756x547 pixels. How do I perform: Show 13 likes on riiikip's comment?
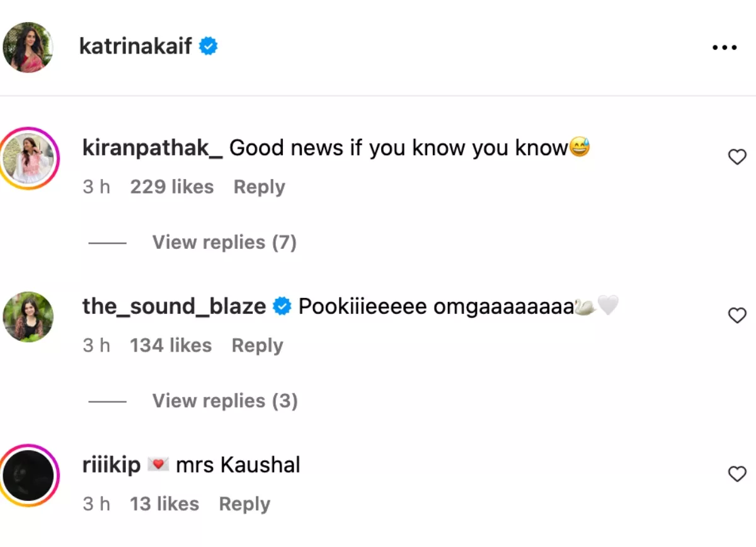coord(164,504)
